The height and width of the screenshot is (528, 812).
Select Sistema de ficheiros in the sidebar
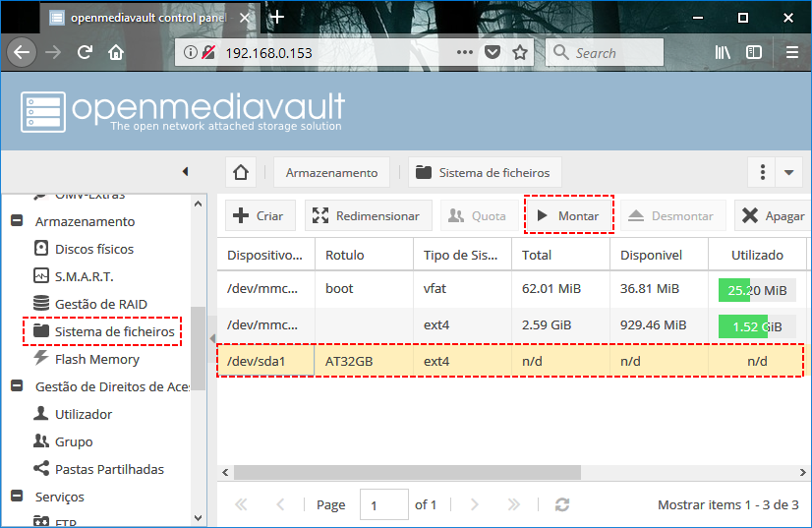coord(114,331)
